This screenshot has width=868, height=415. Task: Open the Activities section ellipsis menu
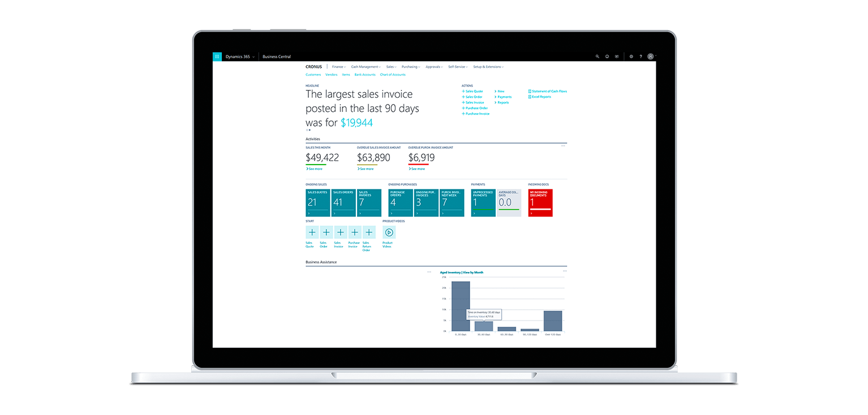[563, 146]
